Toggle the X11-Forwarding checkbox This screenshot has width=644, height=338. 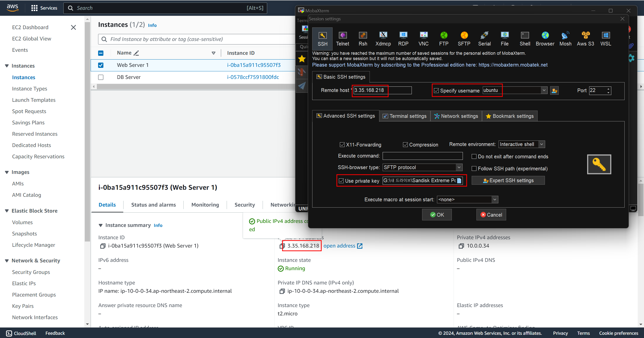tap(342, 145)
